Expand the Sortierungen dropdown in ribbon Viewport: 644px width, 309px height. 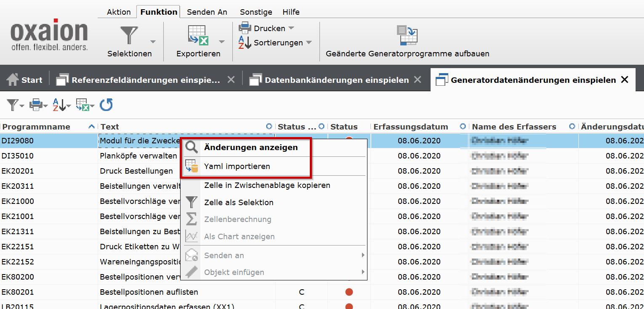point(309,42)
